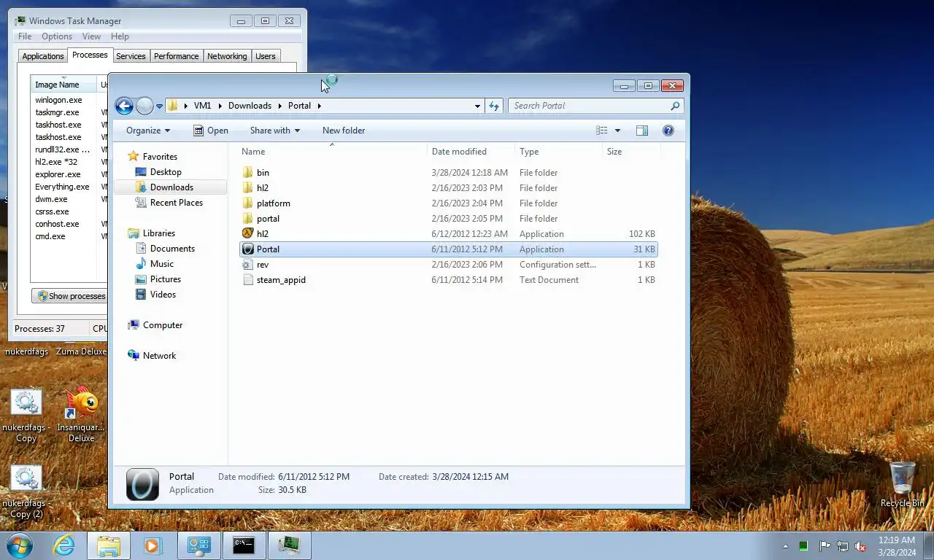Click Downloads in the address breadcrumb

tap(250, 106)
